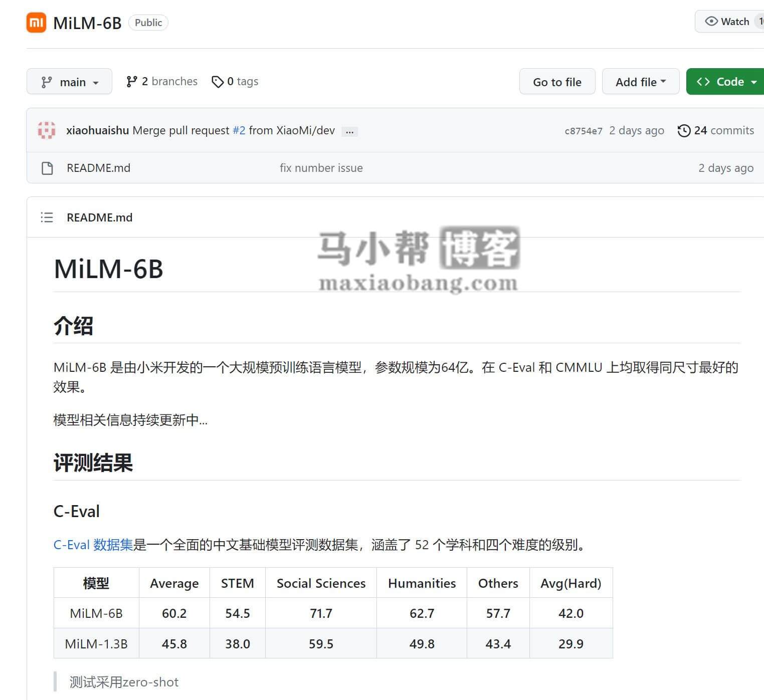
Task: Switch to the README.md section
Action: pyautogui.click(x=100, y=217)
